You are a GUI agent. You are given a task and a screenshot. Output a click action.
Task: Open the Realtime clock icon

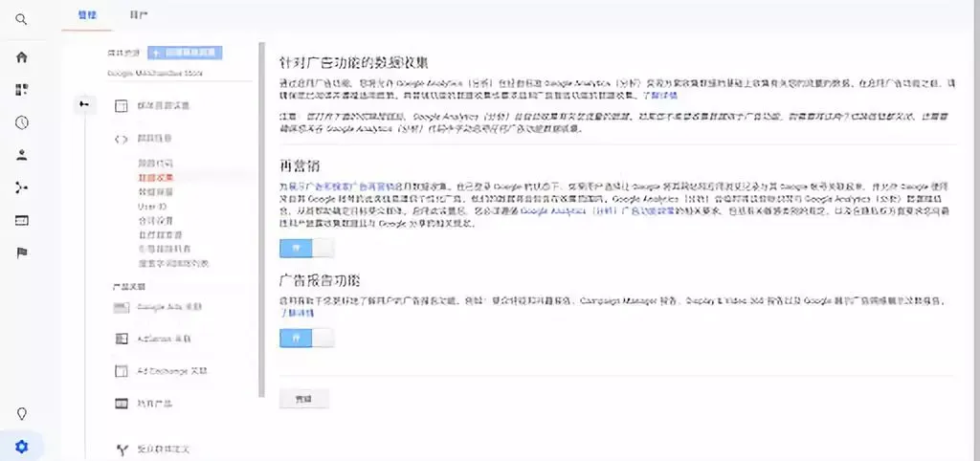pos(21,123)
